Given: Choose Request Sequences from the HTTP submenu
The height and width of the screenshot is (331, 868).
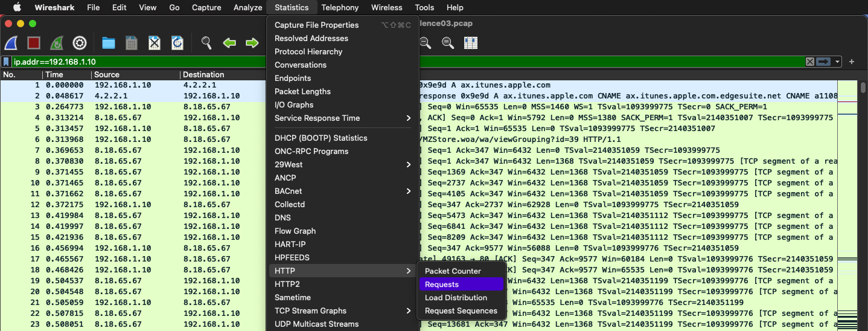Looking at the screenshot, I should click(461, 311).
